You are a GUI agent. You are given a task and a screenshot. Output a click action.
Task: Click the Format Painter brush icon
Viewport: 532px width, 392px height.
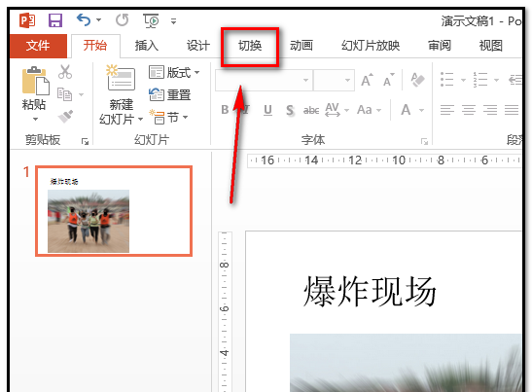click(x=65, y=116)
